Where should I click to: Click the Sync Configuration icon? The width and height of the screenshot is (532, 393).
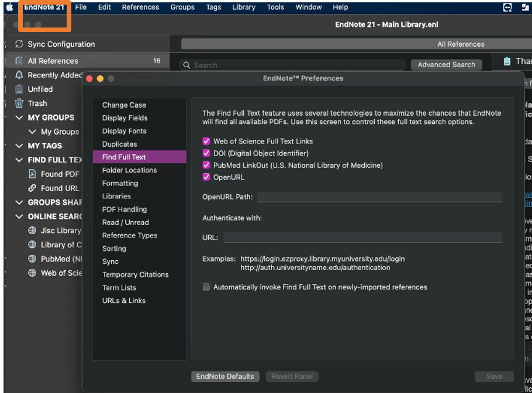(19, 44)
